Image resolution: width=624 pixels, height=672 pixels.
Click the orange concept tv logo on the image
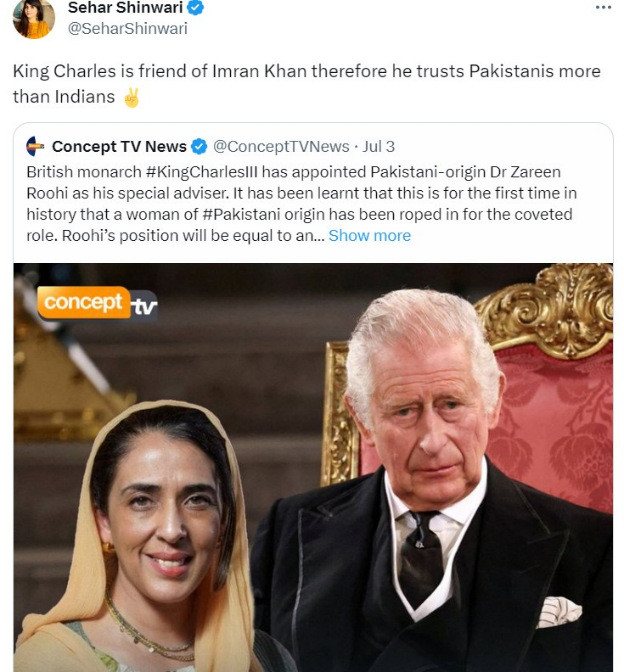tap(97, 303)
